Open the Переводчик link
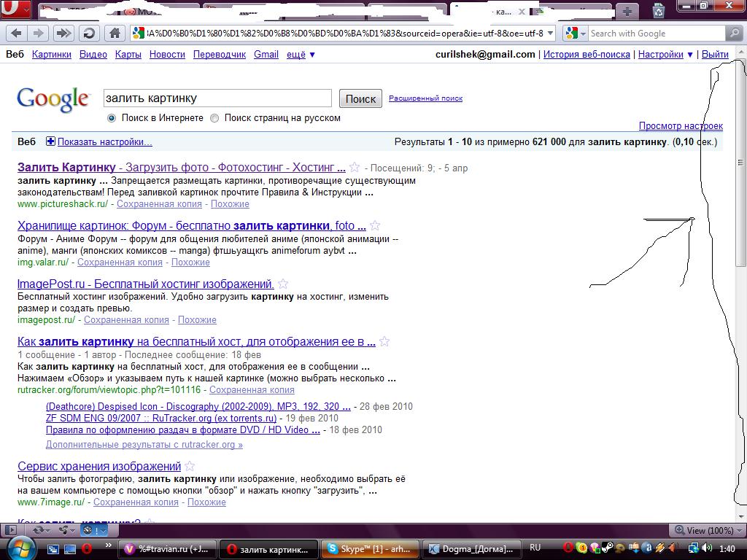 (219, 54)
